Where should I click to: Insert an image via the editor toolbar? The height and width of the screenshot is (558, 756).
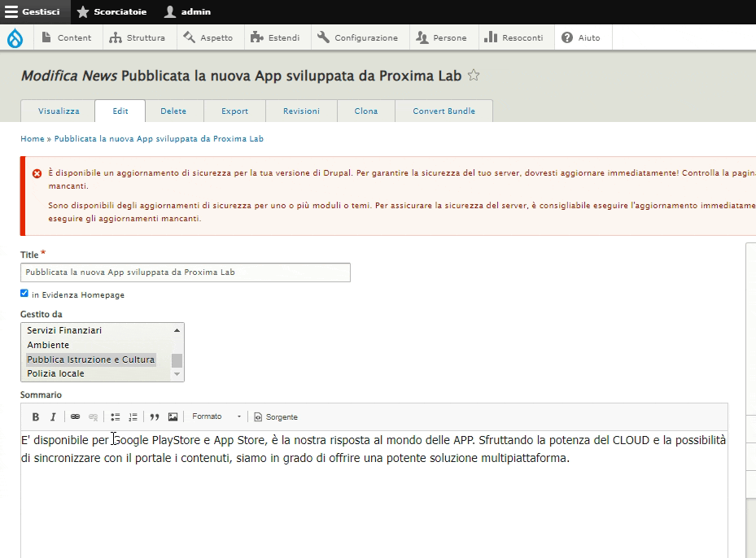[x=173, y=417]
